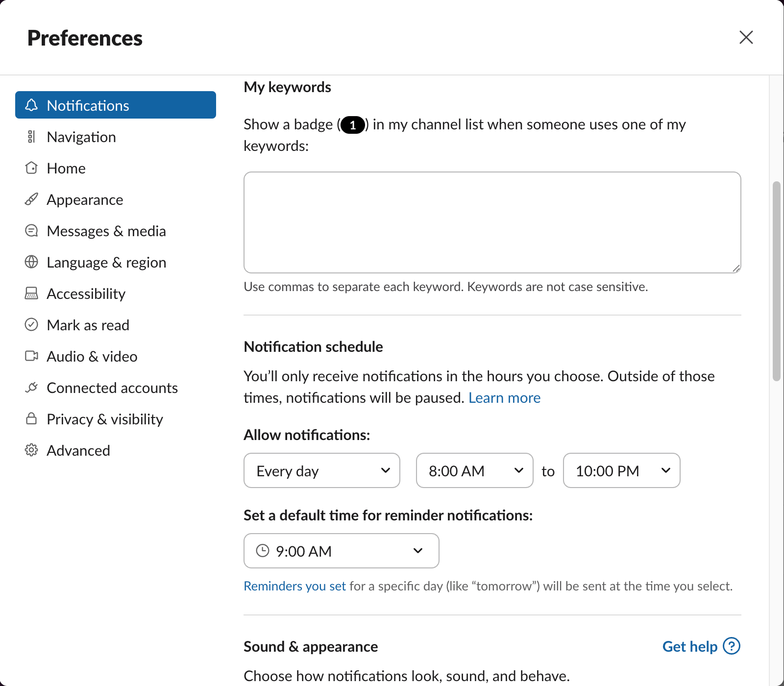Click the keywords textarea resize handle

(736, 268)
